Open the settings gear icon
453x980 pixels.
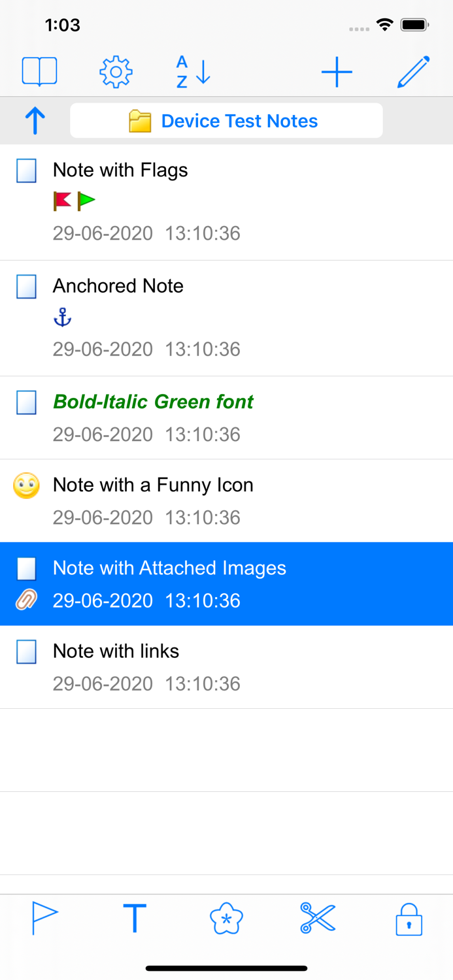(116, 72)
